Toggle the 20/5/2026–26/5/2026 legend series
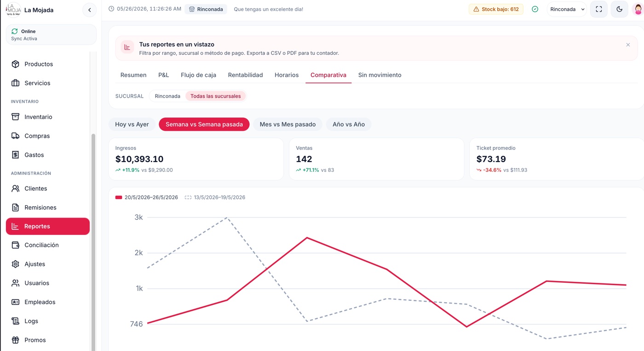644x351 pixels. [147, 197]
